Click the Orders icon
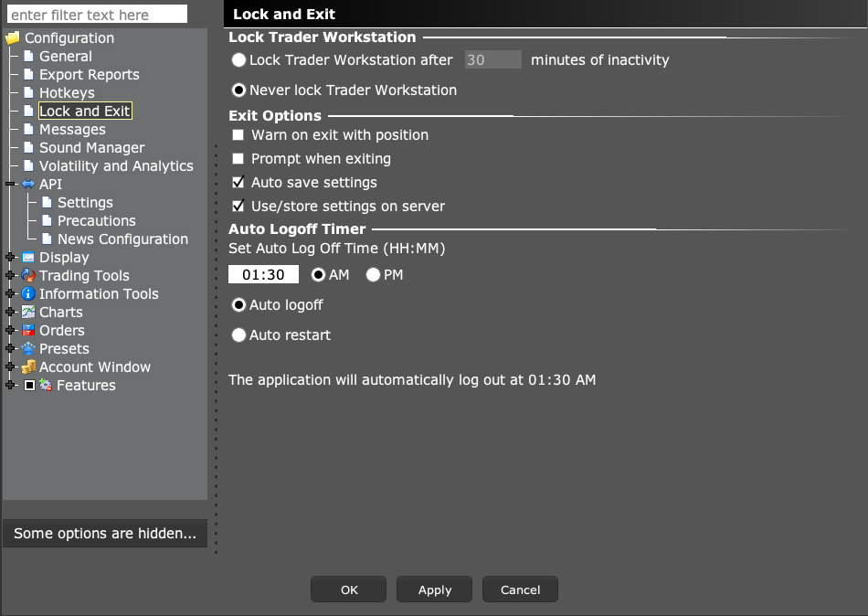The width and height of the screenshot is (868, 616). [x=28, y=330]
